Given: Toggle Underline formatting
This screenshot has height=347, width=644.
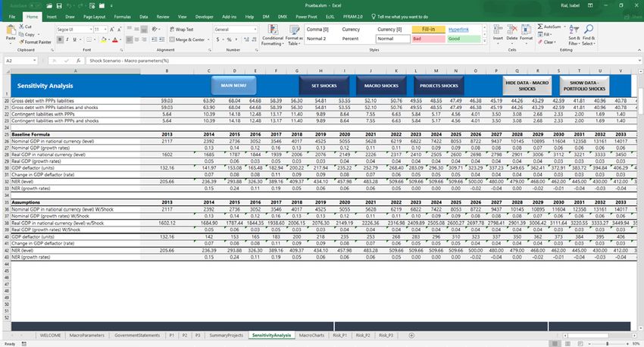Looking at the screenshot, I should 74,40.
